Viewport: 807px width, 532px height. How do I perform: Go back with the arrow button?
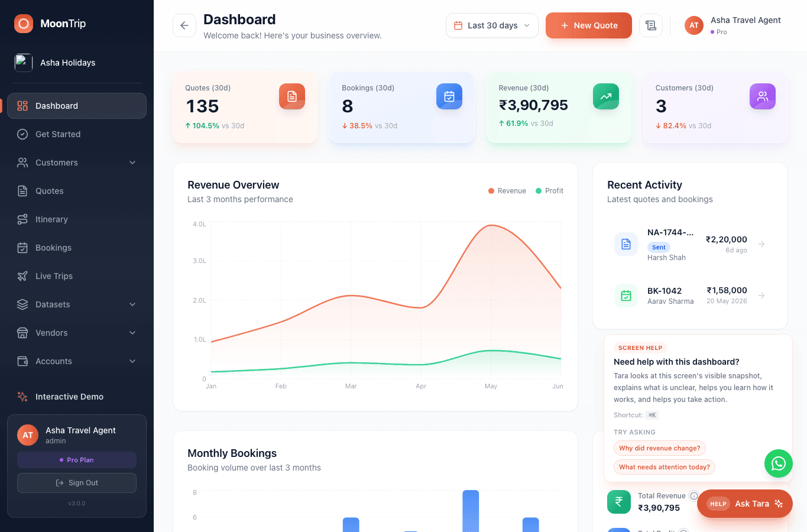click(184, 25)
